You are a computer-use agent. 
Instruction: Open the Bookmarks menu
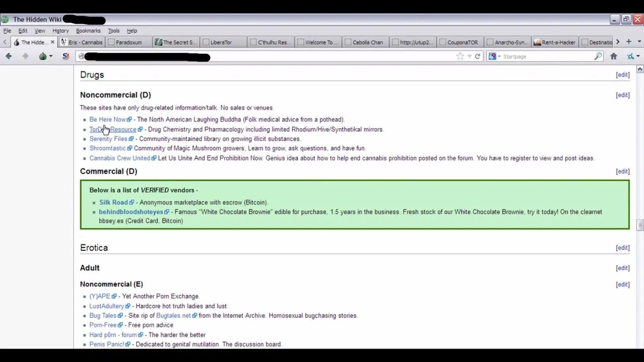[88, 31]
